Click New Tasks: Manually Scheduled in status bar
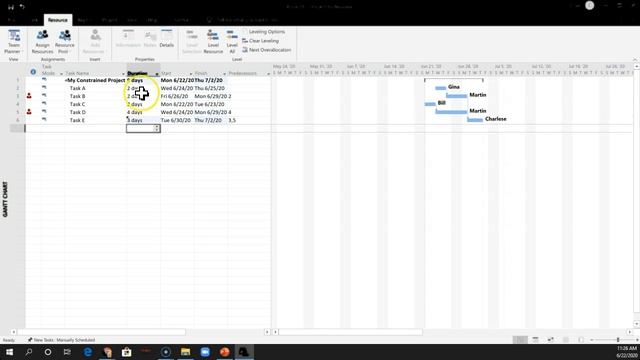Viewport: 640px width, 360px height. (x=61, y=340)
